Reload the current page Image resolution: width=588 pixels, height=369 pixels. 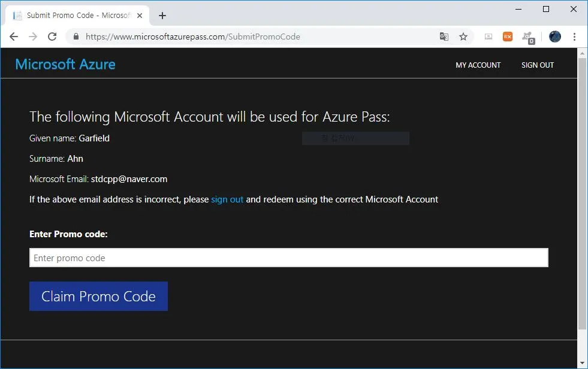tap(52, 37)
